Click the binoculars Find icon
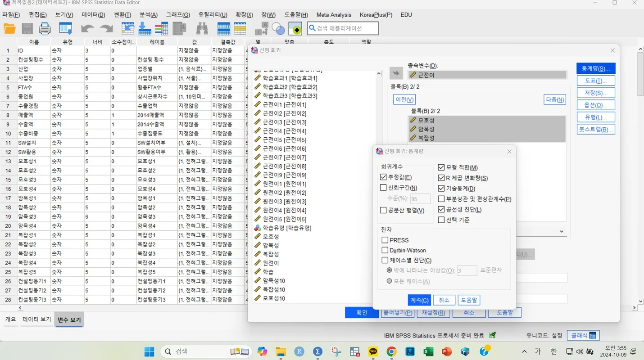This screenshot has height=360, width=644. pyautogui.click(x=202, y=29)
